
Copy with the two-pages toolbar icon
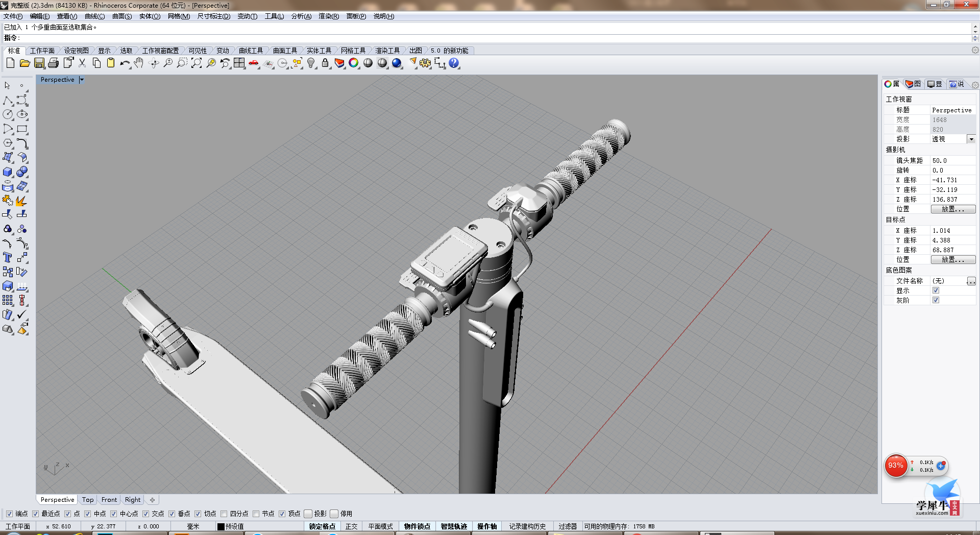pyautogui.click(x=96, y=63)
